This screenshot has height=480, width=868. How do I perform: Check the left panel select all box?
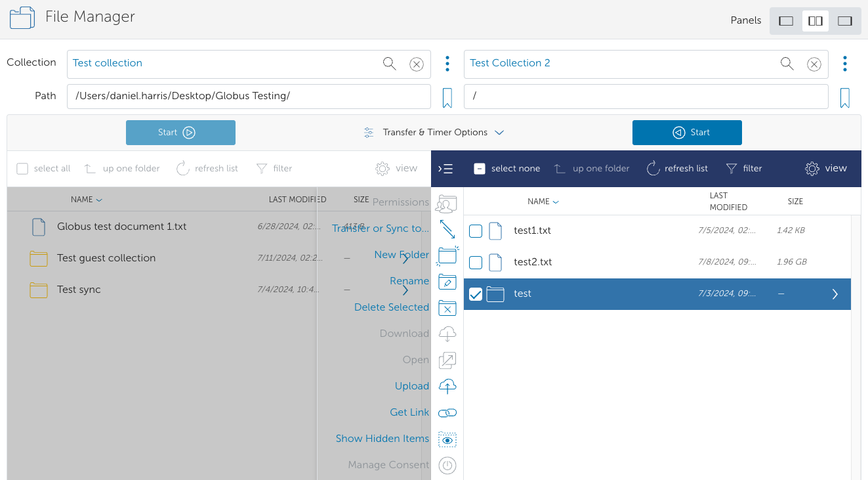[x=22, y=169]
